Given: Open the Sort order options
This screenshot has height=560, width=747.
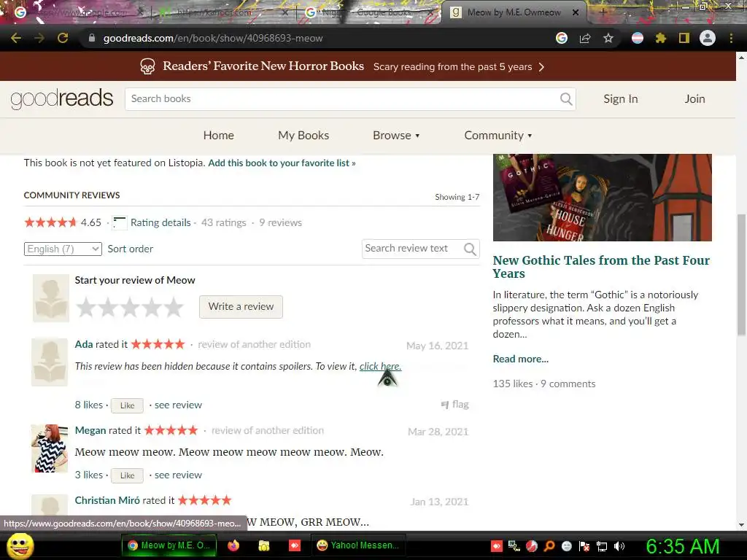Looking at the screenshot, I should coord(130,249).
